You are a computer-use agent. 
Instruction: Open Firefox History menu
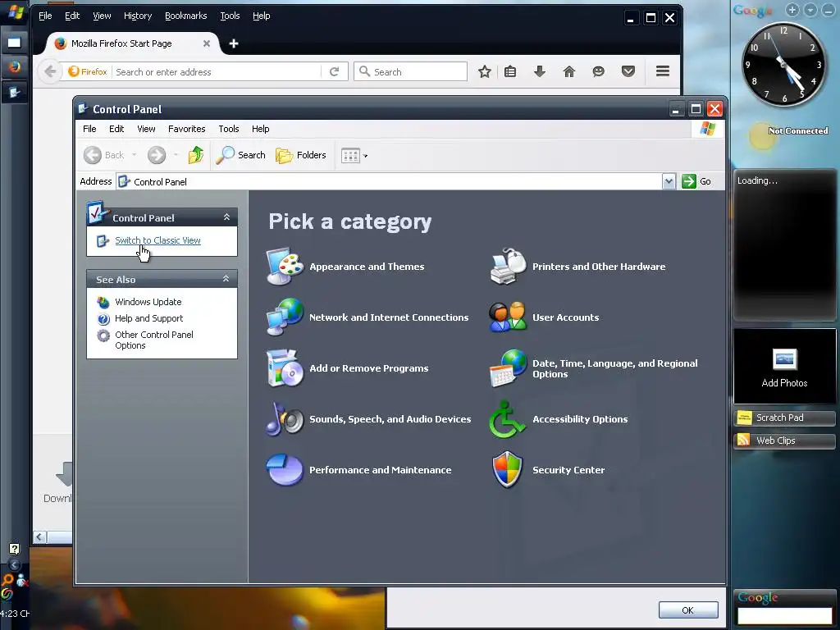tap(138, 16)
